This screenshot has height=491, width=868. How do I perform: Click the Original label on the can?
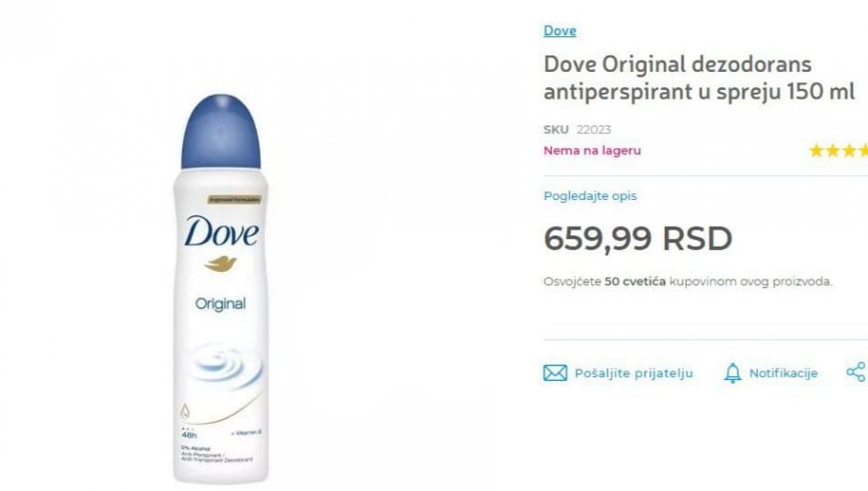click(220, 304)
